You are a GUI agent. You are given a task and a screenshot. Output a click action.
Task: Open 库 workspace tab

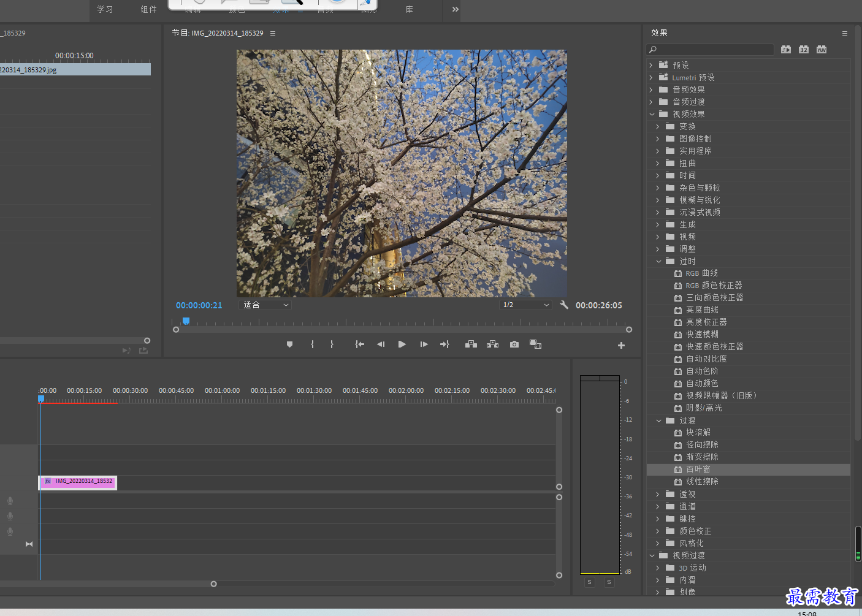coord(409,9)
